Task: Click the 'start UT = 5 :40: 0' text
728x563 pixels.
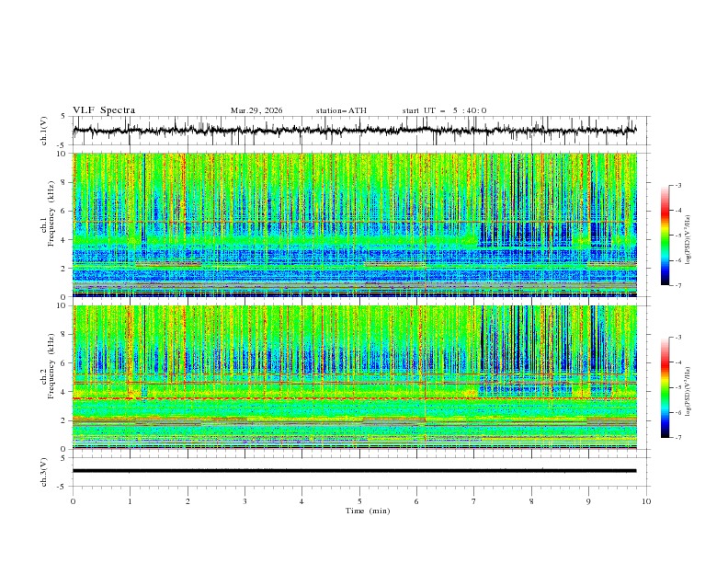Action: pos(444,110)
